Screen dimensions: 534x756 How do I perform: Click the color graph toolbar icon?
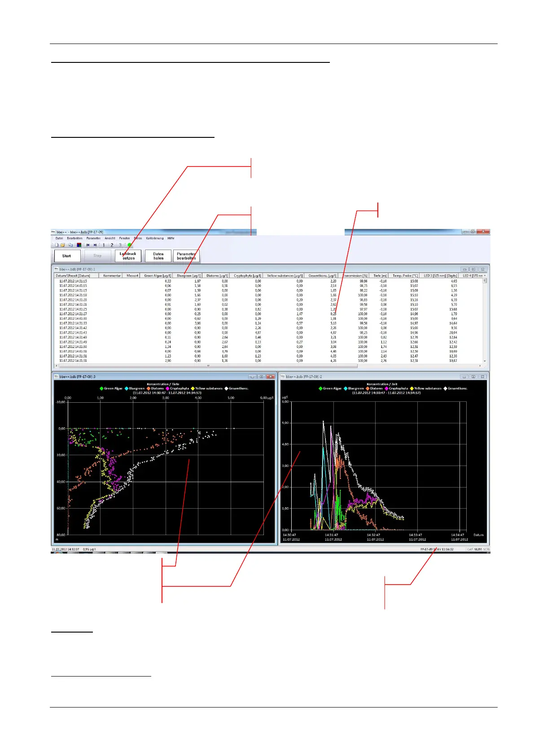click(79, 245)
